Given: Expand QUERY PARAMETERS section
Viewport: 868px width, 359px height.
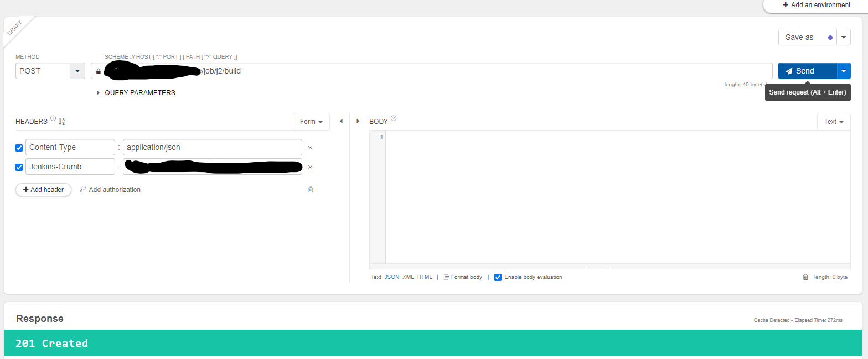Looking at the screenshot, I should 136,93.
